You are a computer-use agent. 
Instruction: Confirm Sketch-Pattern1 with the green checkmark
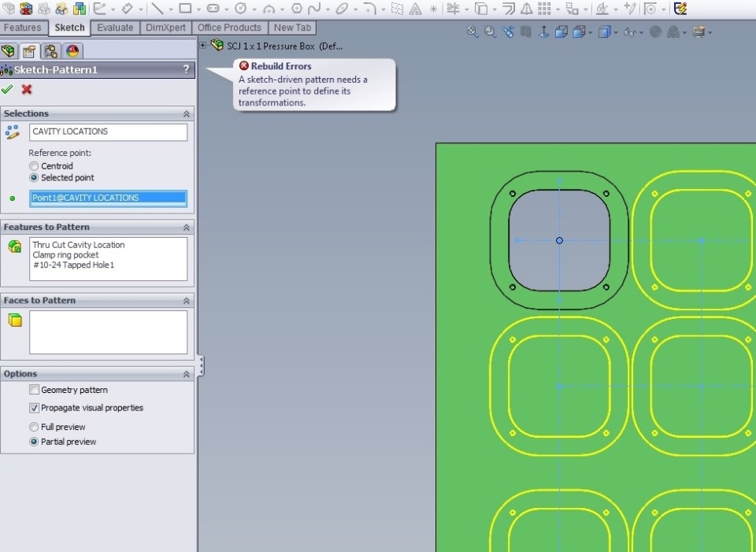click(x=7, y=89)
